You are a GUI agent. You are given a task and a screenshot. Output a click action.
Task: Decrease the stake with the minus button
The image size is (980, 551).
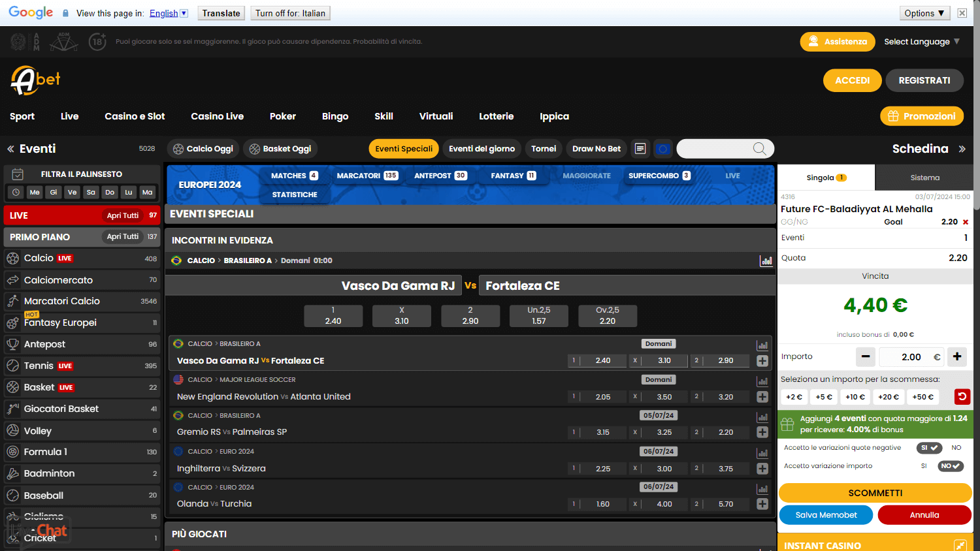(866, 356)
